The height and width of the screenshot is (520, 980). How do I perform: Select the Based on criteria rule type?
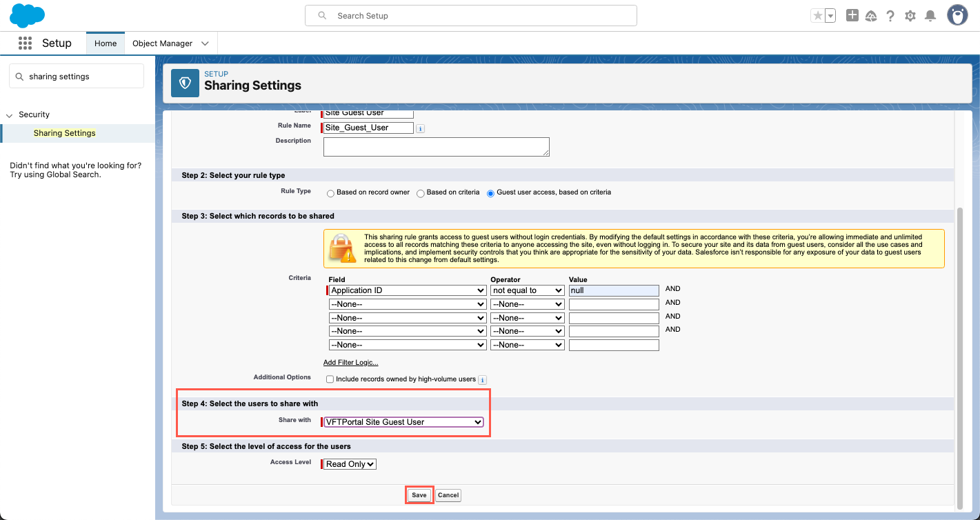tap(421, 193)
